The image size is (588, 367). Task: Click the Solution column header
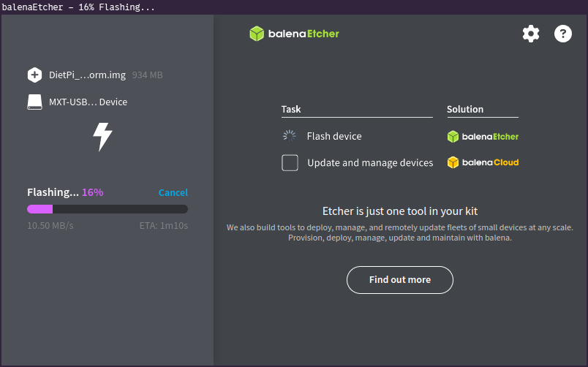coord(465,109)
